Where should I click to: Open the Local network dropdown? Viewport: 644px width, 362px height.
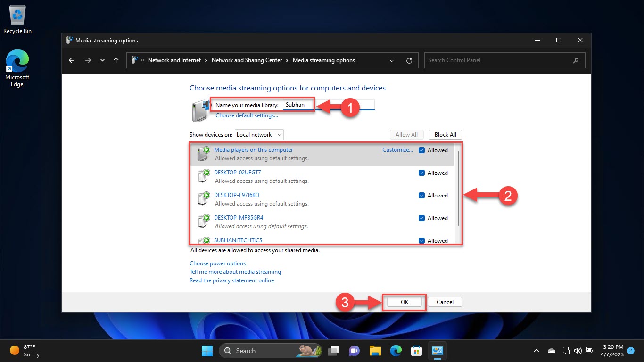point(259,134)
